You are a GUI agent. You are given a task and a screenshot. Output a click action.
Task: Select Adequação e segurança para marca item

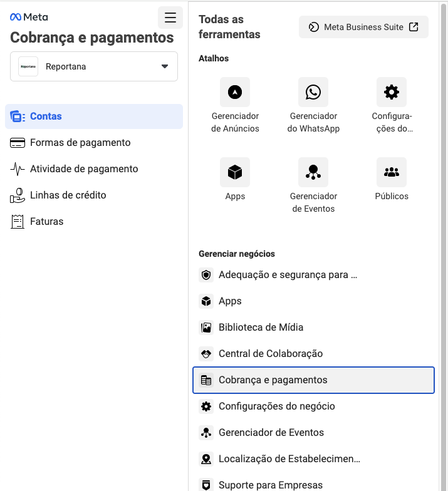point(288,275)
